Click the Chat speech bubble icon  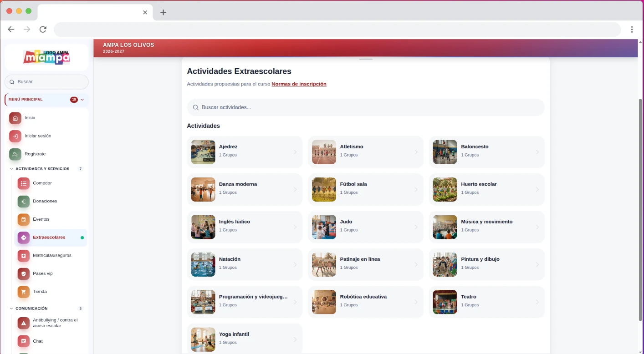coord(24,341)
